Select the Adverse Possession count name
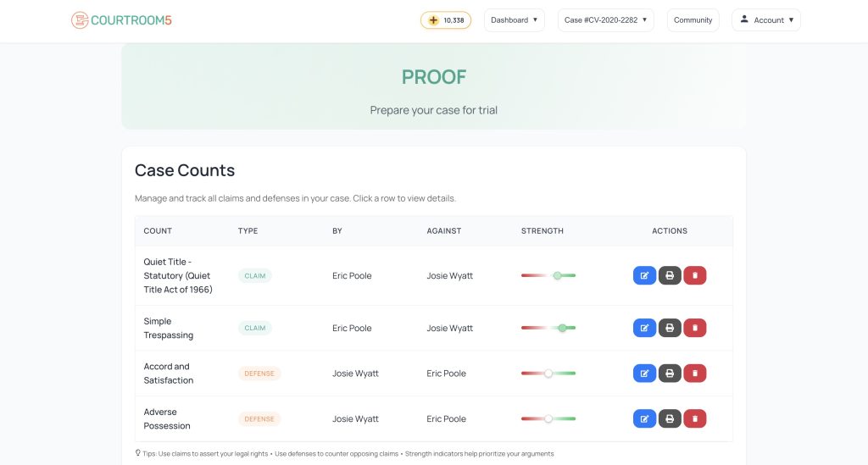Image resolution: width=868 pixels, height=465 pixels. (x=167, y=418)
